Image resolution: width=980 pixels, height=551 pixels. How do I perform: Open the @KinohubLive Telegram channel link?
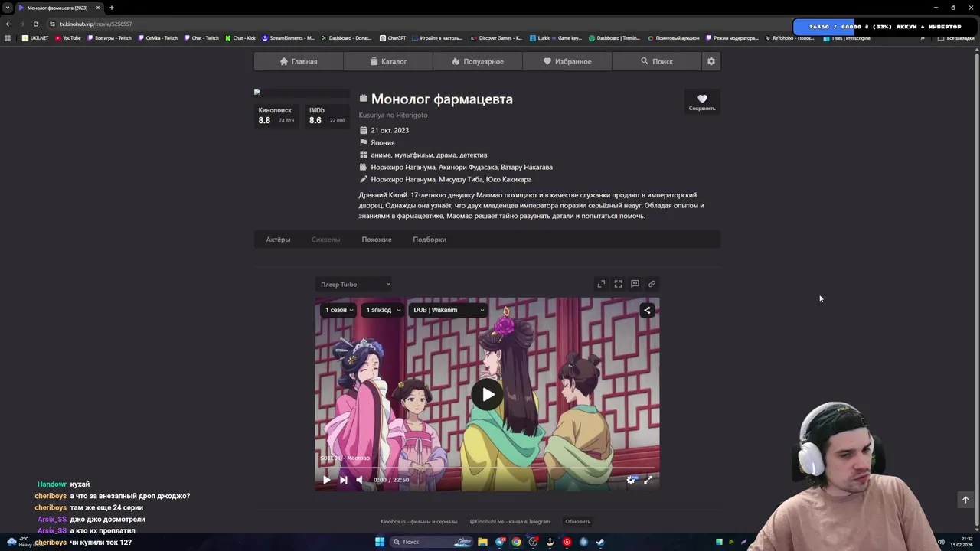(509, 522)
